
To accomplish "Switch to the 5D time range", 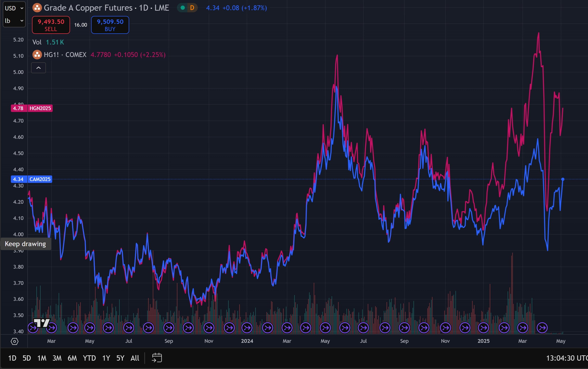I will point(27,358).
